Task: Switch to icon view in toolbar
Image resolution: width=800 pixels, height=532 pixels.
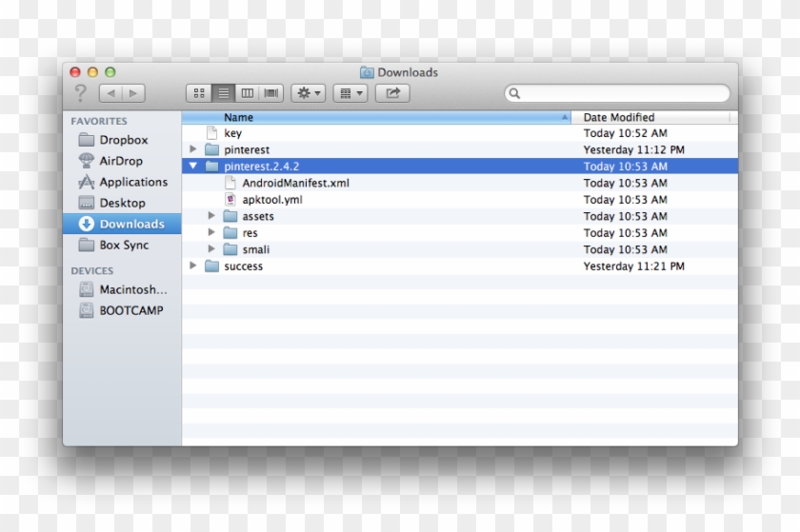Action: coord(199,93)
